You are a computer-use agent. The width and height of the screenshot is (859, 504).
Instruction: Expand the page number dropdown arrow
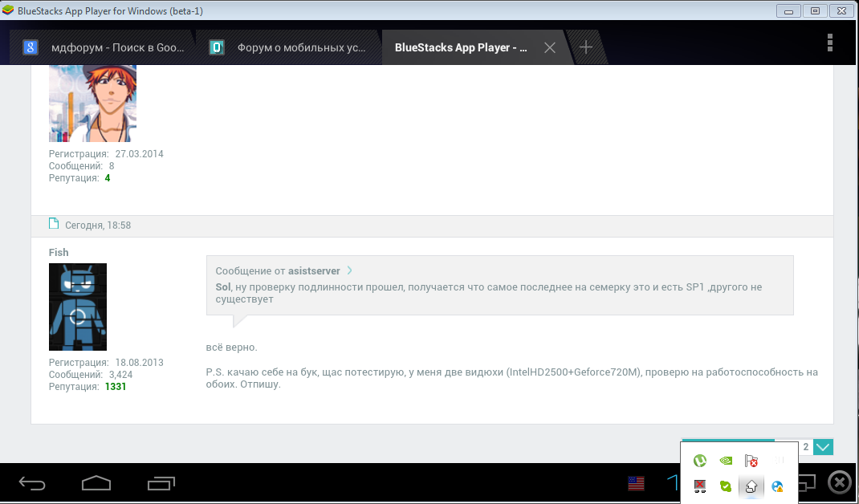pyautogui.click(x=823, y=447)
